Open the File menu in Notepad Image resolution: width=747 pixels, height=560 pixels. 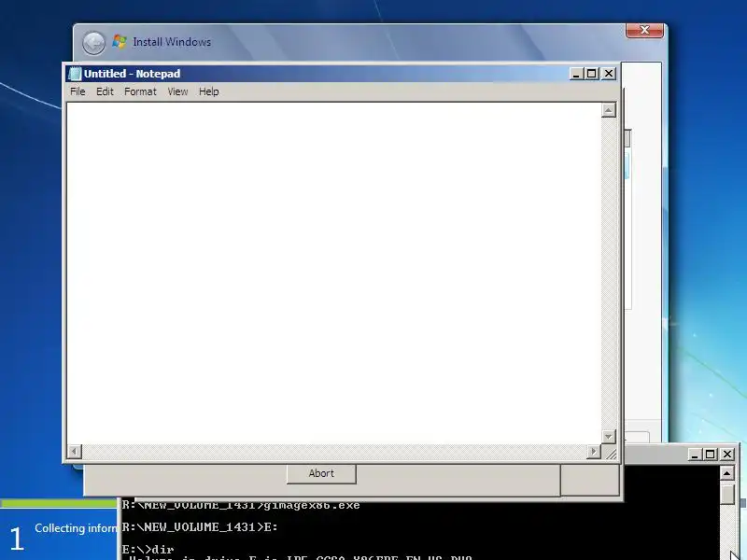(78, 91)
